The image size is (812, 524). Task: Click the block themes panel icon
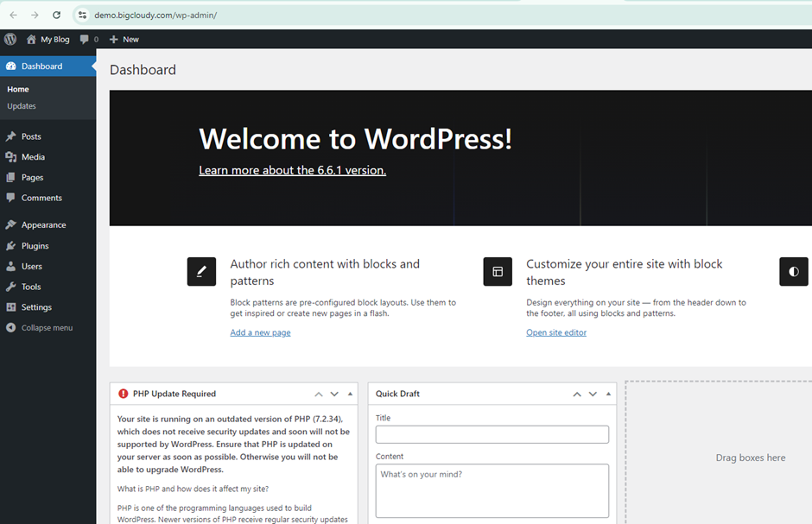(x=498, y=271)
